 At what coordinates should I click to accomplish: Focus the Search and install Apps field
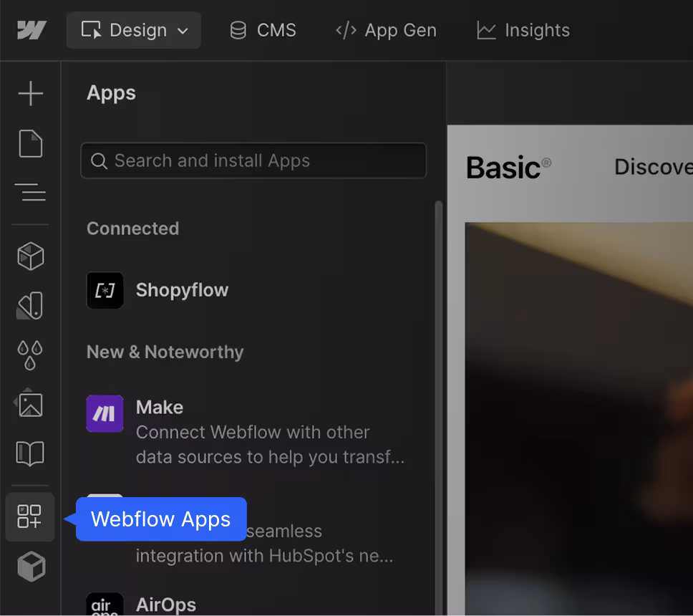pyautogui.click(x=253, y=160)
